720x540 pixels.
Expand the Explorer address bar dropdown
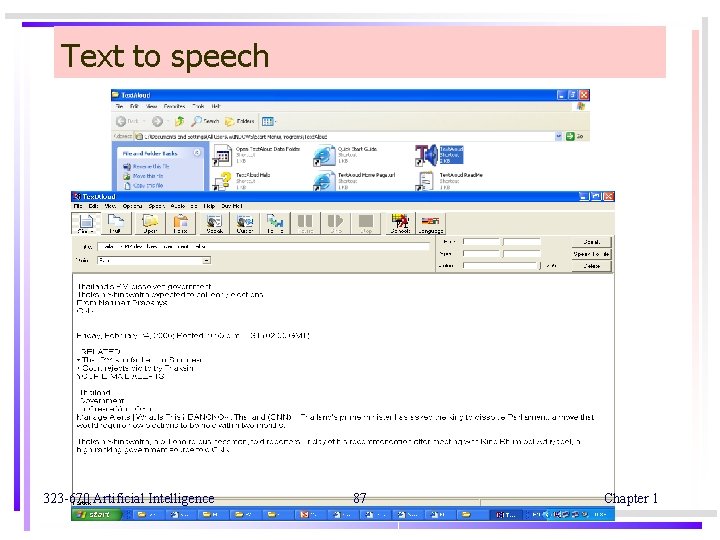click(558, 136)
